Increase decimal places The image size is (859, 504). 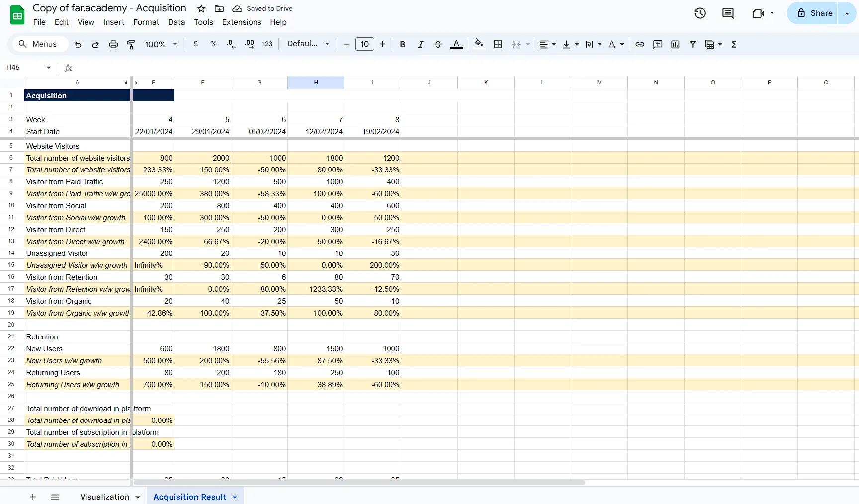coord(249,44)
